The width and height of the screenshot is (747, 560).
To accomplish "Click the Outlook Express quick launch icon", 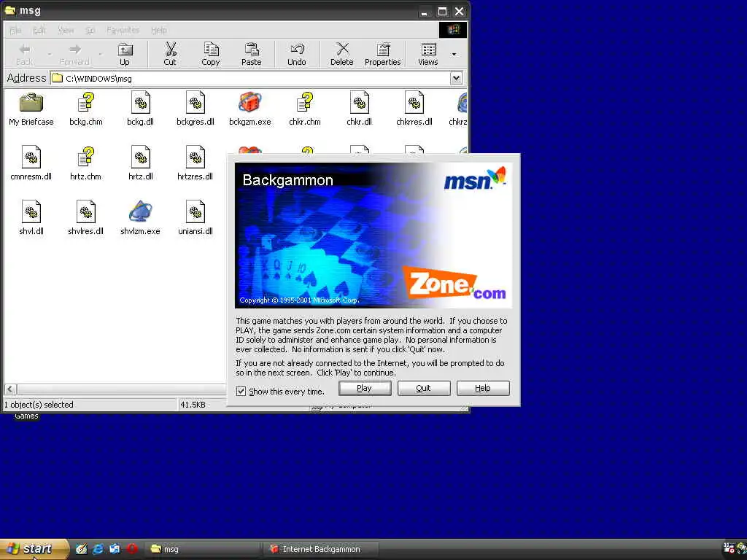I will [115, 548].
